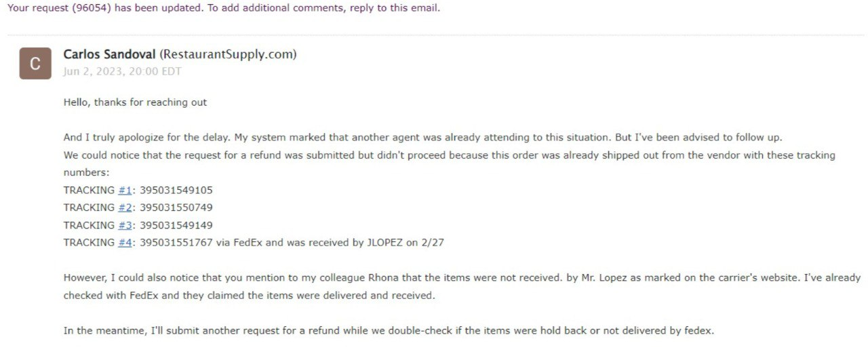
Task: Click the "In the meantime" closing paragraph
Action: (389, 331)
